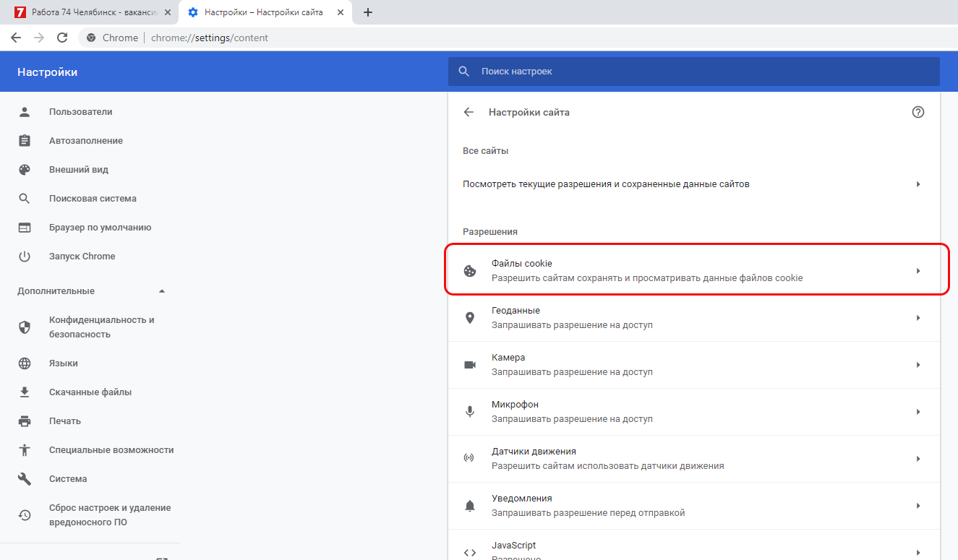958x560 pixels.
Task: Open the Микрофон permission arrow
Action: pyautogui.click(x=918, y=412)
